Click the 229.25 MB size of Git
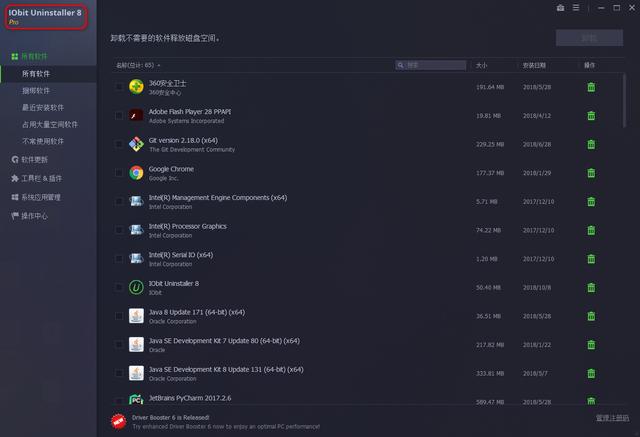Image resolution: width=640 pixels, height=437 pixels. (x=490, y=144)
